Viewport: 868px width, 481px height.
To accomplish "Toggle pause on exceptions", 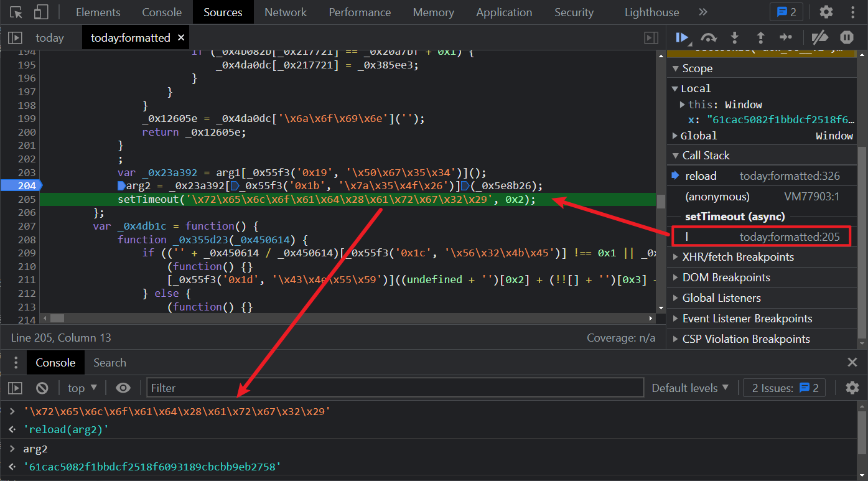I will point(847,37).
